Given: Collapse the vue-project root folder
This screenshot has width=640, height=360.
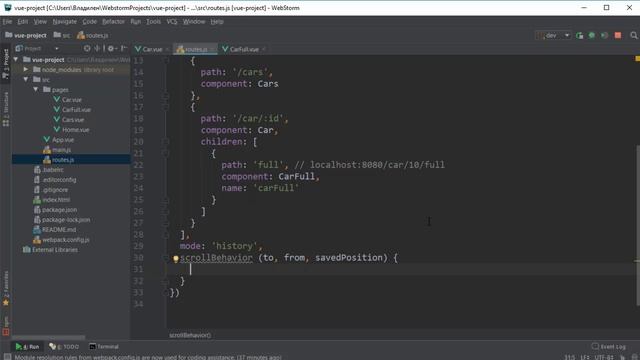Looking at the screenshot, I should [16, 60].
